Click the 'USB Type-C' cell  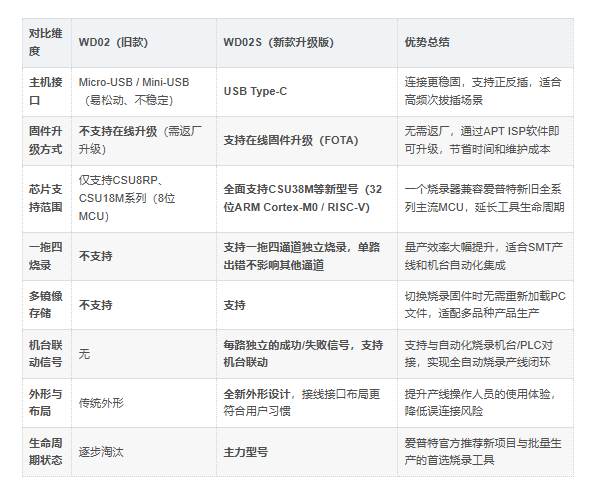click(x=307, y=92)
